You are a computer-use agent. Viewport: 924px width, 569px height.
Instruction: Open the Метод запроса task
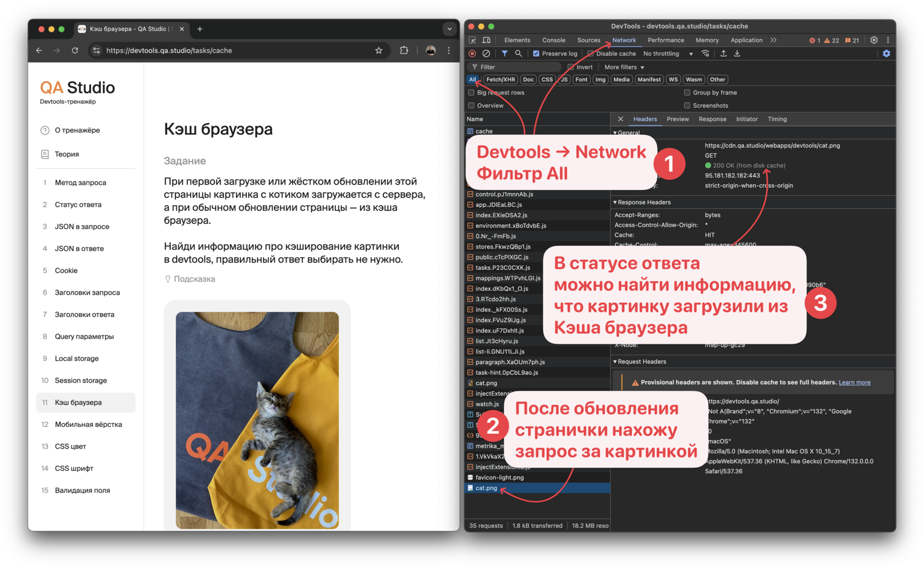click(80, 183)
